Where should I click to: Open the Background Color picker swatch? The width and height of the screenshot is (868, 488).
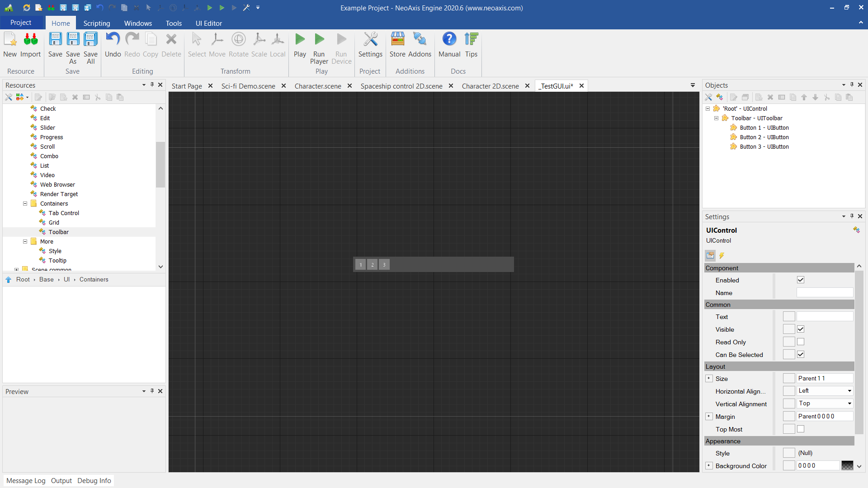point(848,465)
